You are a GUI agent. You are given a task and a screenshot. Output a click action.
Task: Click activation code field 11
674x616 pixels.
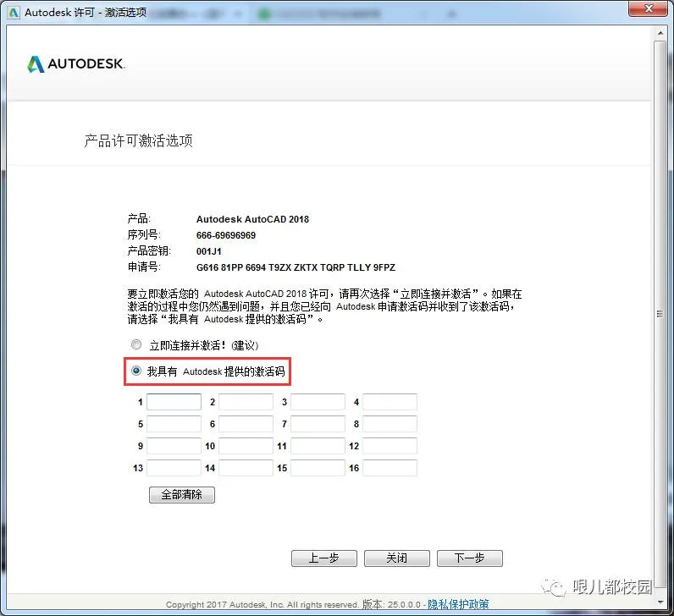(x=318, y=446)
